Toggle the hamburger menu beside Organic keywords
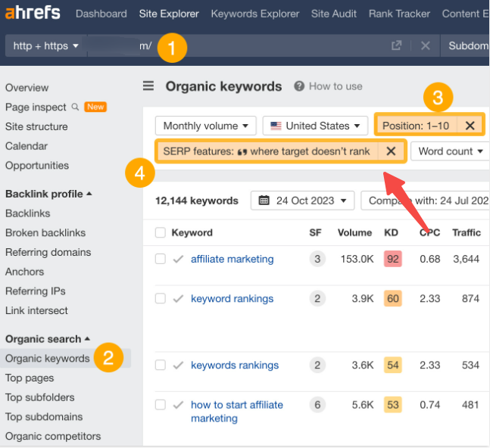This screenshot has width=490, height=448. tap(148, 86)
